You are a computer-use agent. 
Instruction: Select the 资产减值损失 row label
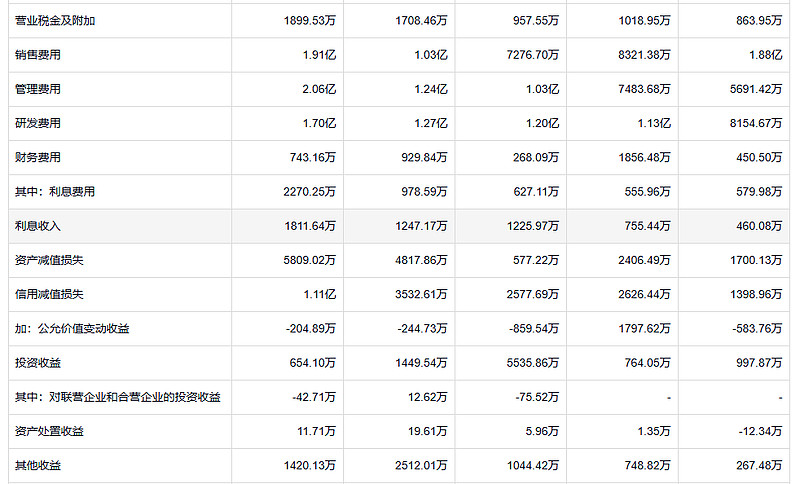tap(49, 260)
